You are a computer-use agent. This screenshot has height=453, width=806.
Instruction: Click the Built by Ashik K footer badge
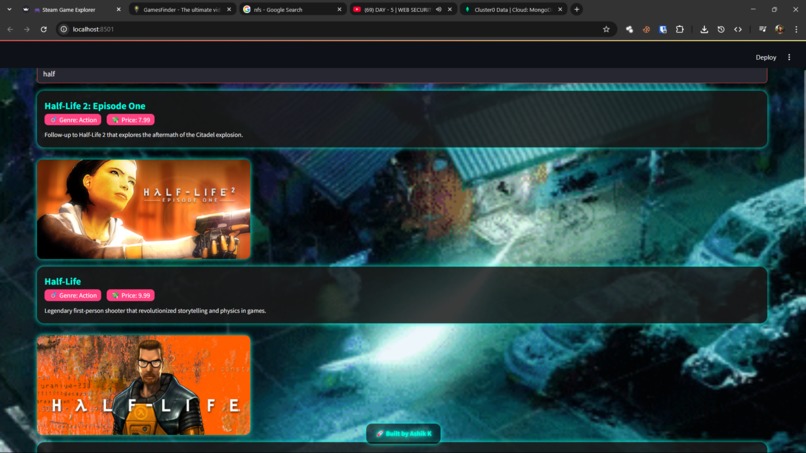click(404, 433)
